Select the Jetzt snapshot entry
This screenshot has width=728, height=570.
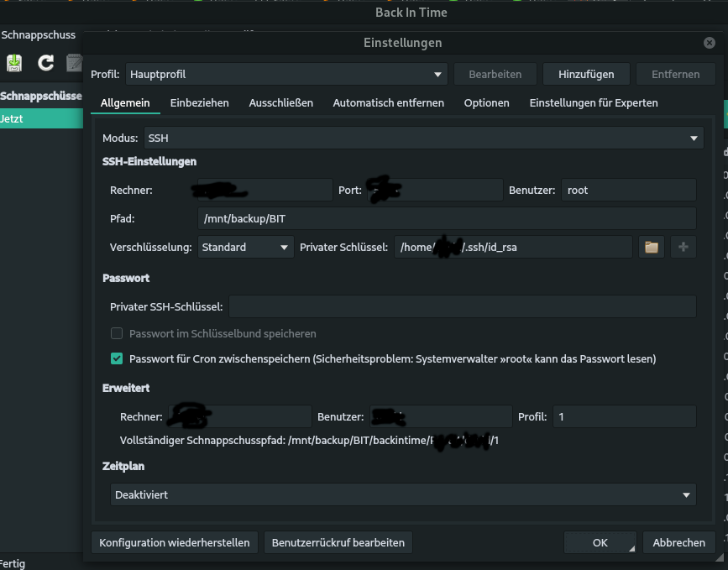click(41, 118)
